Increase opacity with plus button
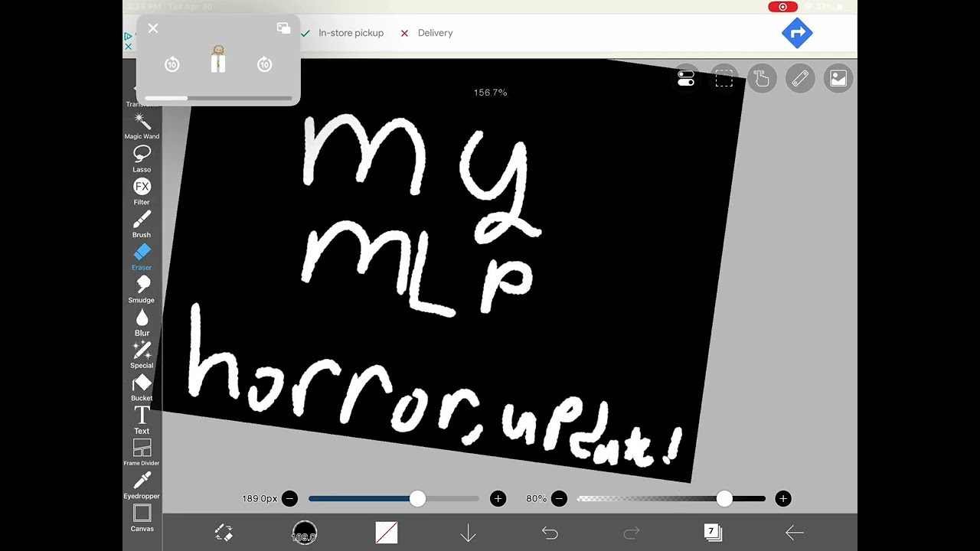Screen dimensions: 980x551 point(782,499)
